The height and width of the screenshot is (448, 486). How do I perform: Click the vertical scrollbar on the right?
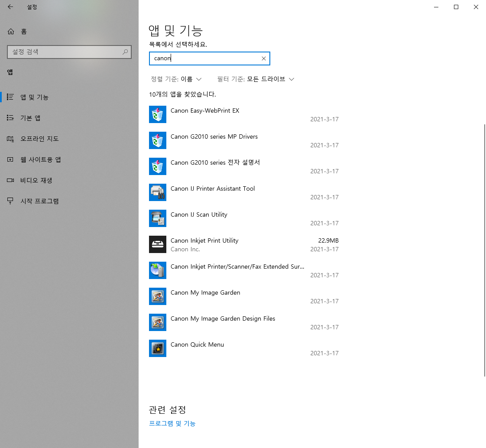pyautogui.click(x=484, y=250)
